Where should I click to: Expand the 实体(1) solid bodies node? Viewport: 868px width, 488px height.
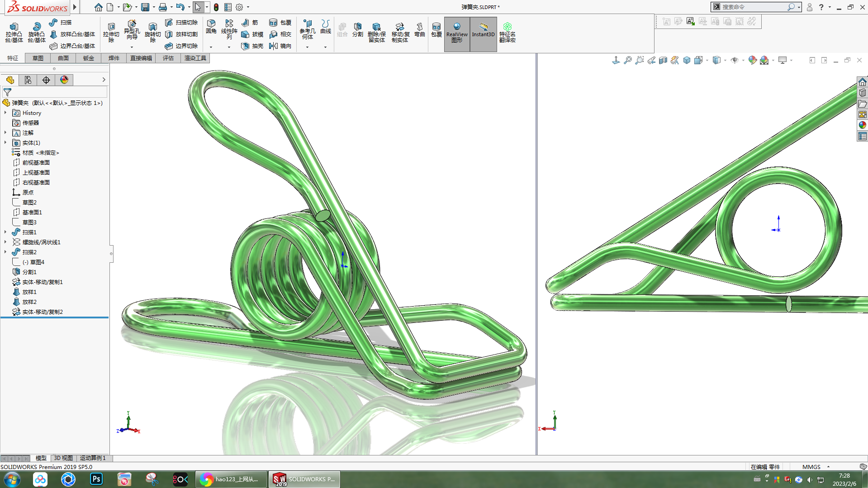[x=5, y=142]
